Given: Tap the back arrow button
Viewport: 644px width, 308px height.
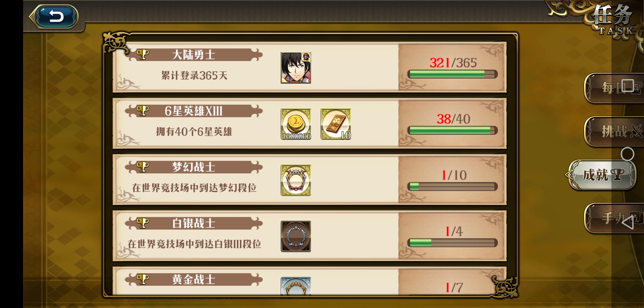Looking at the screenshot, I should [56, 16].
